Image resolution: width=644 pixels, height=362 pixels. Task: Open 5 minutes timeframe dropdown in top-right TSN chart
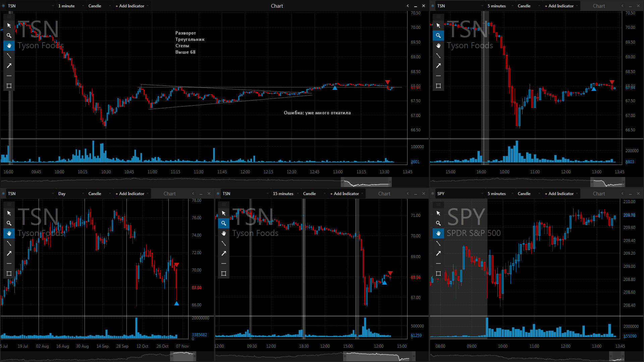click(500, 6)
